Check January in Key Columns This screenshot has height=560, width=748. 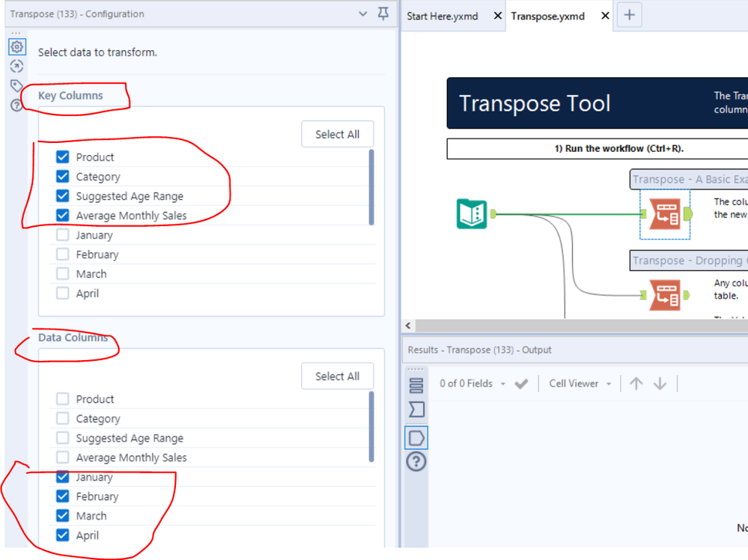point(62,234)
